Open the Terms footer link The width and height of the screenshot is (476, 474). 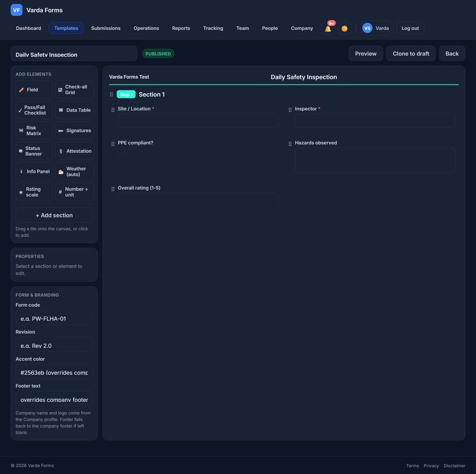point(412,466)
